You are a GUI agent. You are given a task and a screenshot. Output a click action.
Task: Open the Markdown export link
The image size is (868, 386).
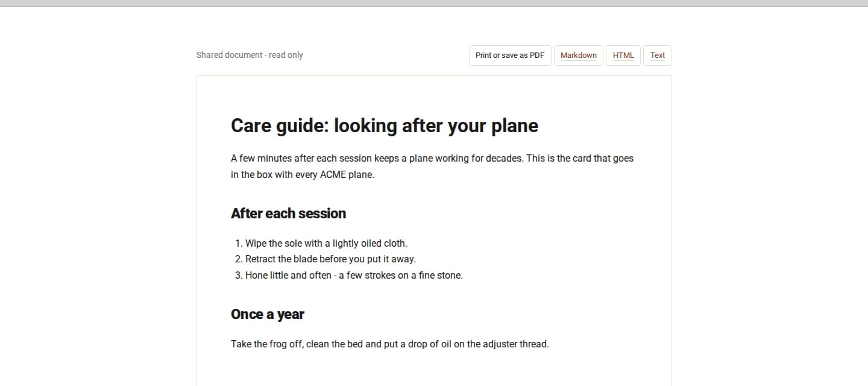(x=579, y=55)
